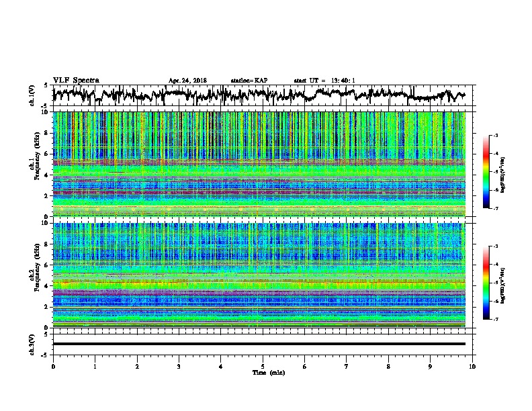Click the log(PSD) label beside ch.2 color bar
Image resolution: width=532 pixels, height=411 pixels.
click(x=503, y=285)
